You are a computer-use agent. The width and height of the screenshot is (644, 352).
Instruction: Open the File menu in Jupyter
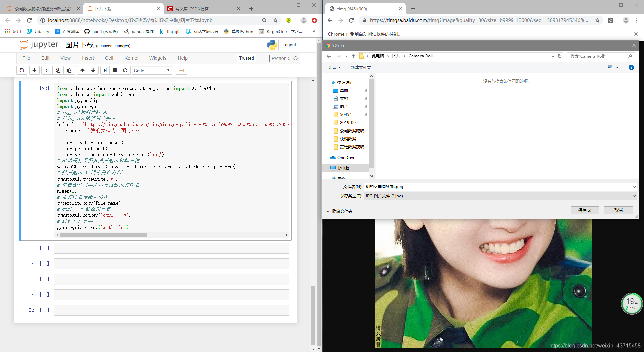(26, 58)
